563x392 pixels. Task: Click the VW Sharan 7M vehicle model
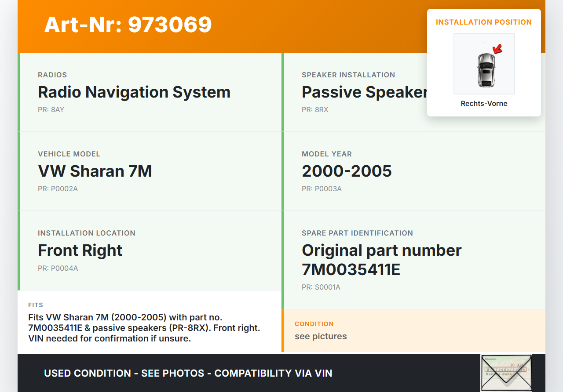(95, 171)
